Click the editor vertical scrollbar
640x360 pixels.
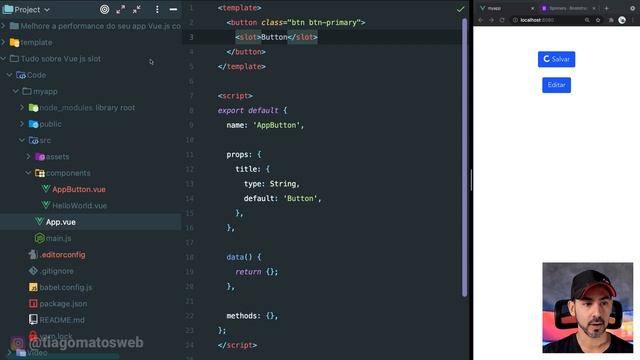pyautogui.click(x=464, y=157)
